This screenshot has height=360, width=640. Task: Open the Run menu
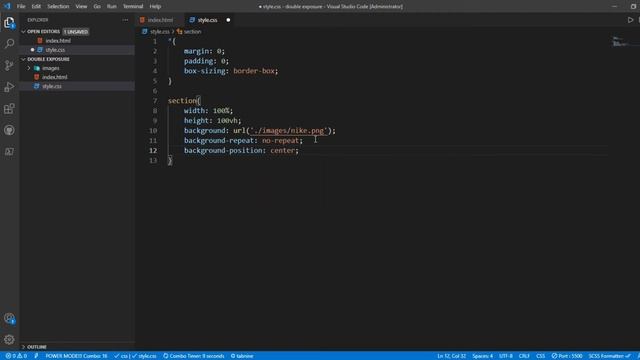tap(111, 7)
